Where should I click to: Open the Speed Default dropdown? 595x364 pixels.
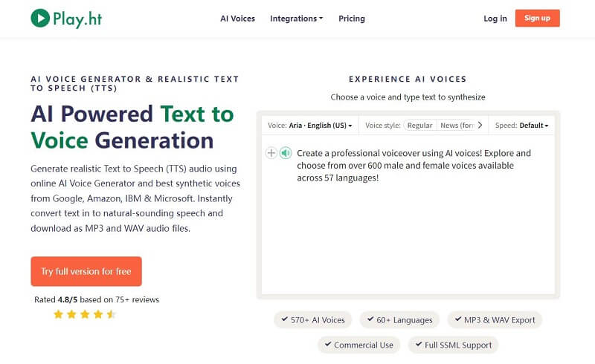(x=522, y=125)
